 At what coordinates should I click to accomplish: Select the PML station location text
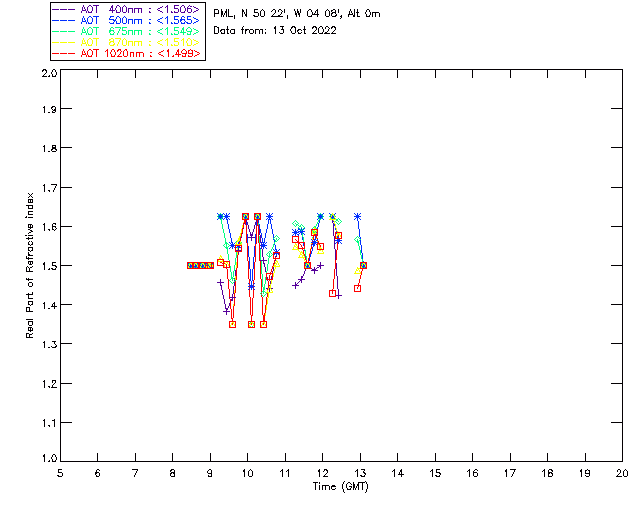(x=297, y=14)
